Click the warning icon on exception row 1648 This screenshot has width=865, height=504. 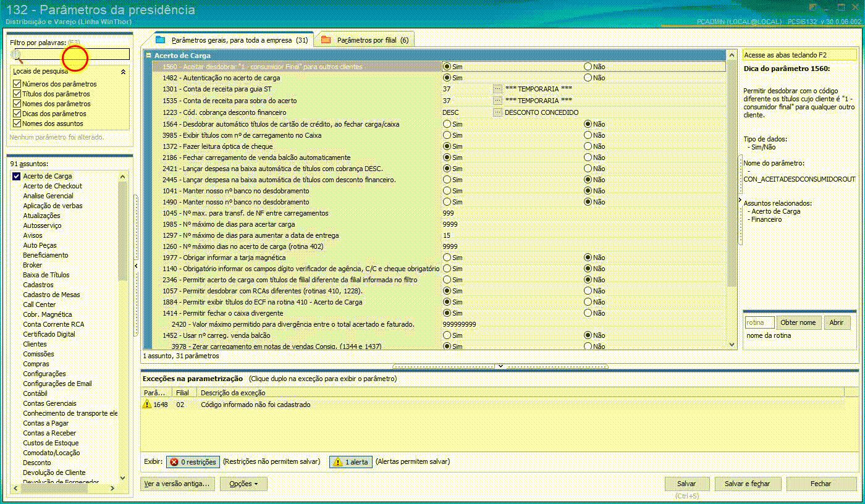[147, 405]
